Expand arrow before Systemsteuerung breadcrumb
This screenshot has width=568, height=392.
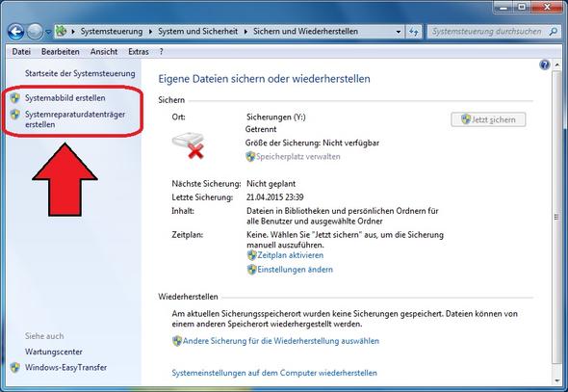(x=73, y=32)
